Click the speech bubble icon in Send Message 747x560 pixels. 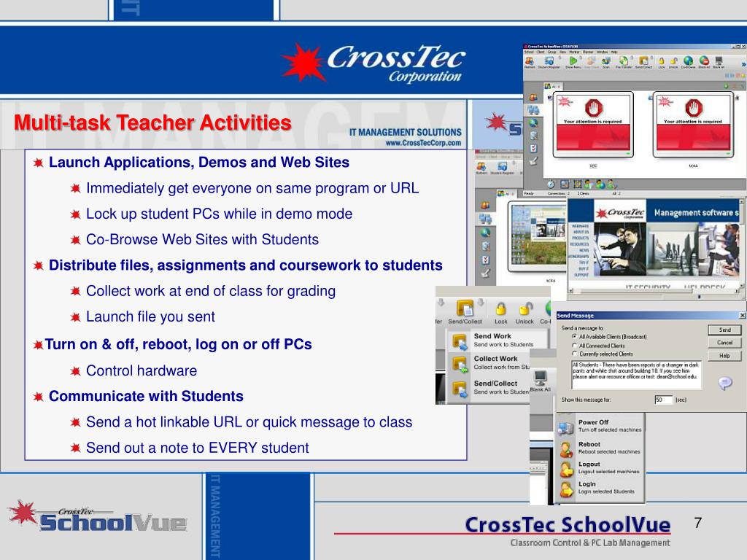tap(725, 383)
